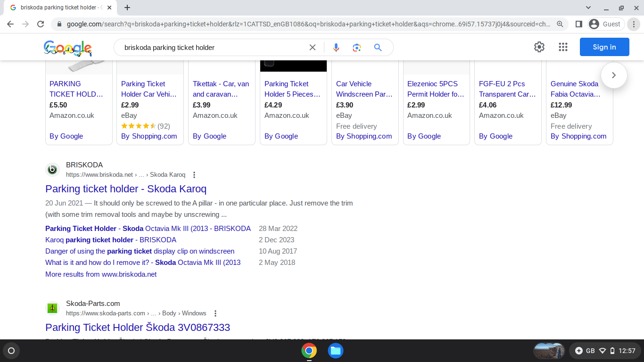Screen dimensions: 644x362
Task: Click the GB keyboard layout indicator
Action: coord(590,351)
